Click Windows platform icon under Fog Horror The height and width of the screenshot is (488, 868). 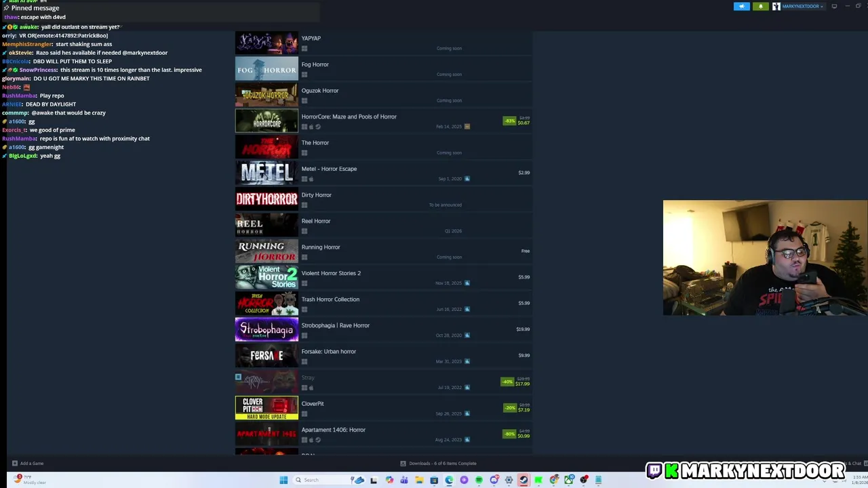[304, 75]
